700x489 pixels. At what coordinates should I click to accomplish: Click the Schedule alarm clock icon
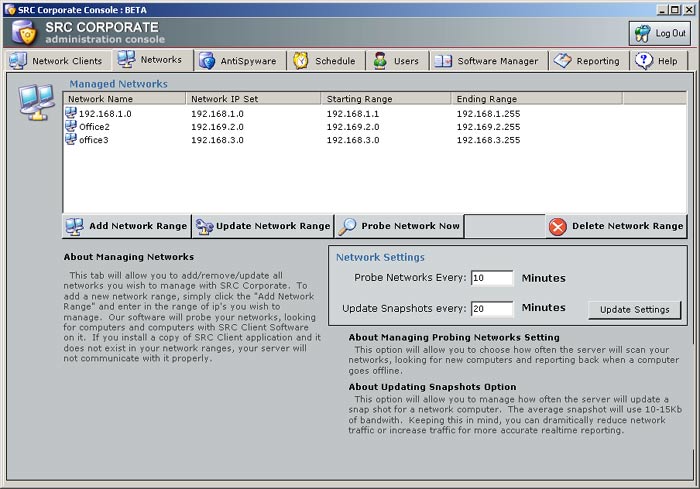301,60
